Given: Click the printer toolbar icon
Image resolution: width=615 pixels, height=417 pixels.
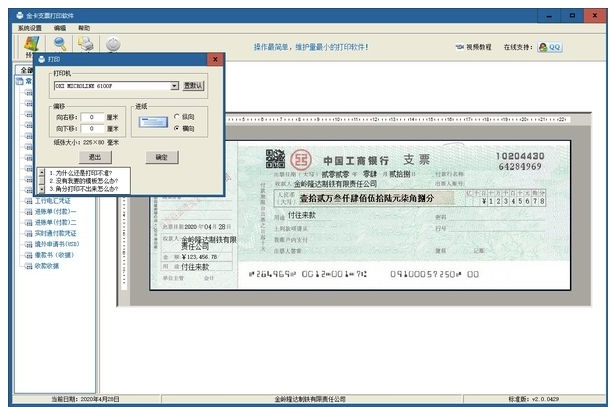Looking at the screenshot, I should (x=86, y=43).
